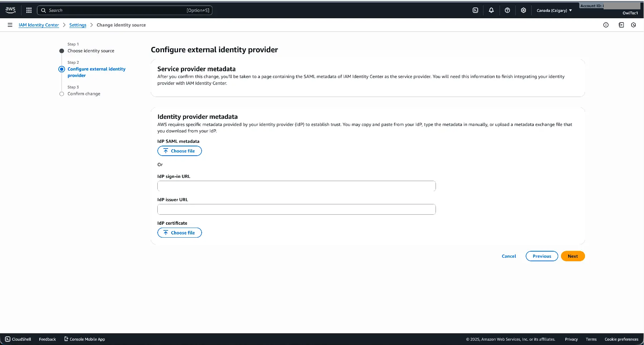
Task: Click the Identity provider metadata heading
Action: pyautogui.click(x=197, y=117)
